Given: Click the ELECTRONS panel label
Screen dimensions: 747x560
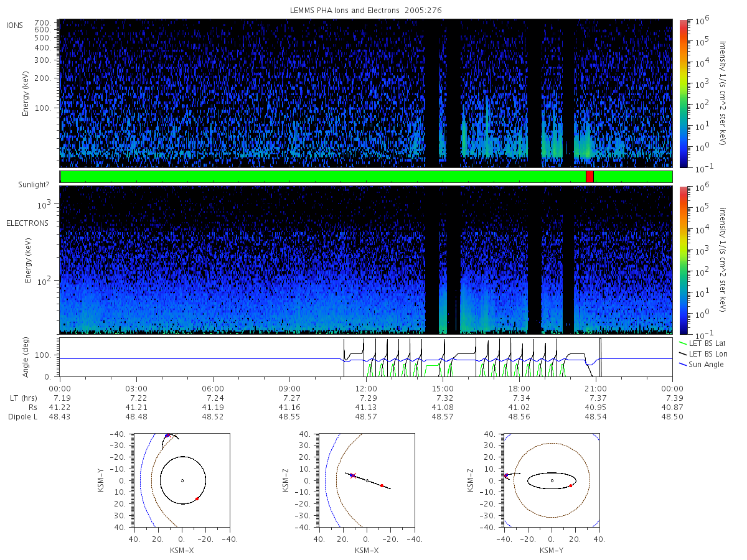Looking at the screenshot, I should [27, 223].
